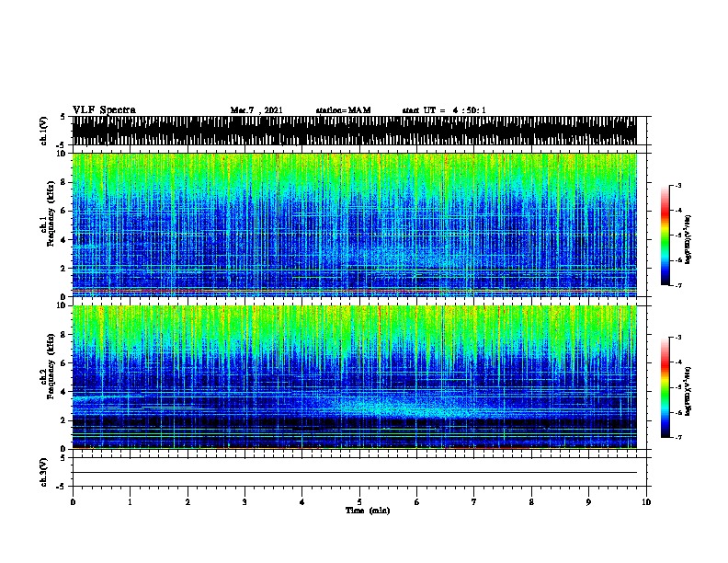This screenshot has width=728, height=563.
Task: Click time axis tick label "7"
Action: [474, 502]
